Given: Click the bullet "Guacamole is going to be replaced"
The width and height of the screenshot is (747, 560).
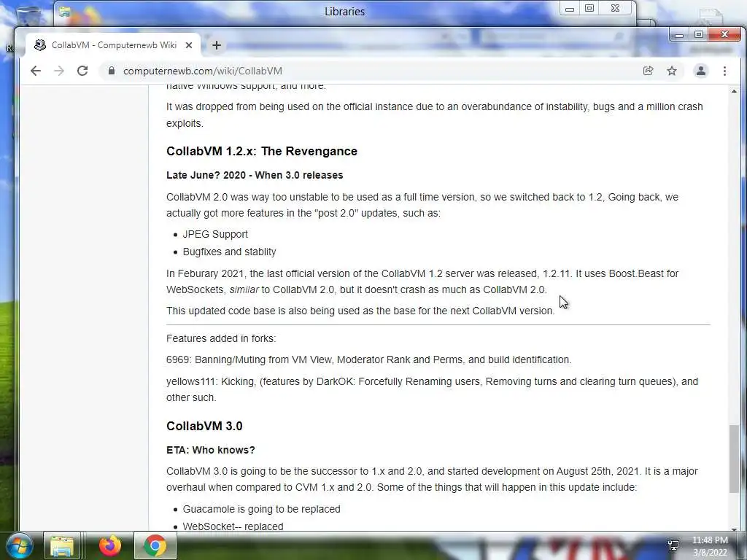Looking at the screenshot, I should [262, 509].
